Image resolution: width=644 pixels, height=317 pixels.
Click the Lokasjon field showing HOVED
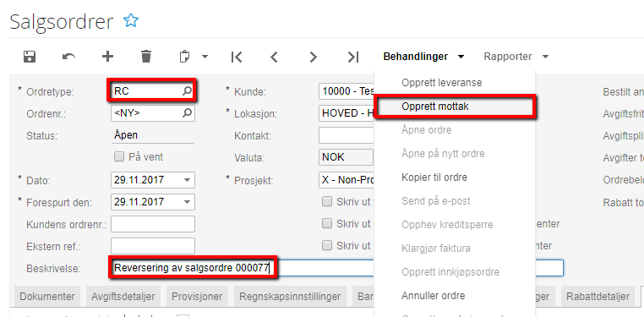(x=346, y=113)
